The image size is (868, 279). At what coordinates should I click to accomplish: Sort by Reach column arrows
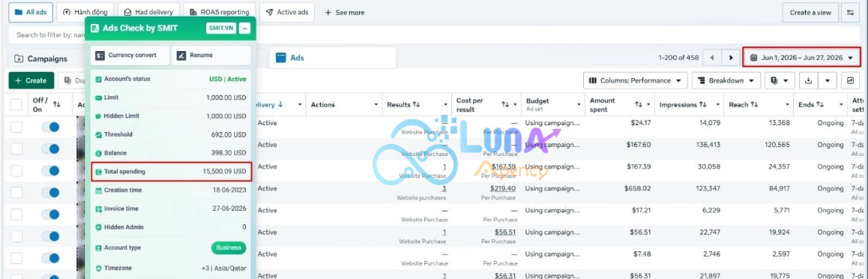click(x=754, y=105)
